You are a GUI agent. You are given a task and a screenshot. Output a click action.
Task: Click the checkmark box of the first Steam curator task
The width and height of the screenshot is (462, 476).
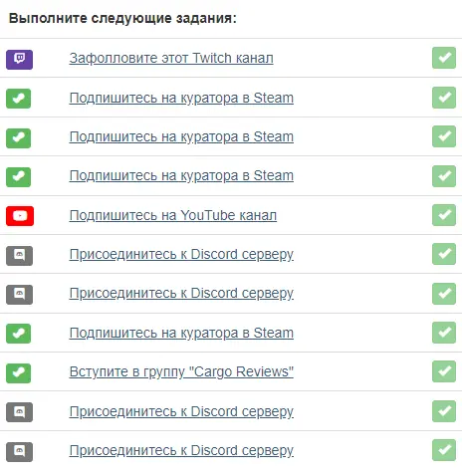pyautogui.click(x=444, y=98)
